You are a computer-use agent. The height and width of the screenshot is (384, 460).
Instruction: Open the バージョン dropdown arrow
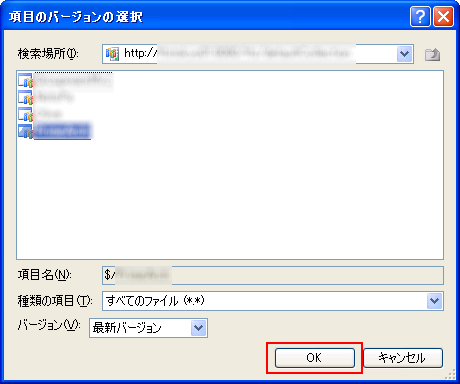(199, 328)
